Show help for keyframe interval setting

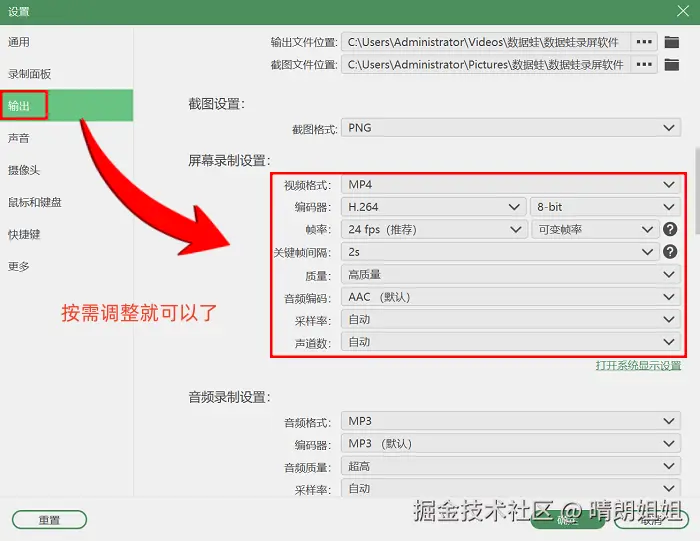(670, 252)
